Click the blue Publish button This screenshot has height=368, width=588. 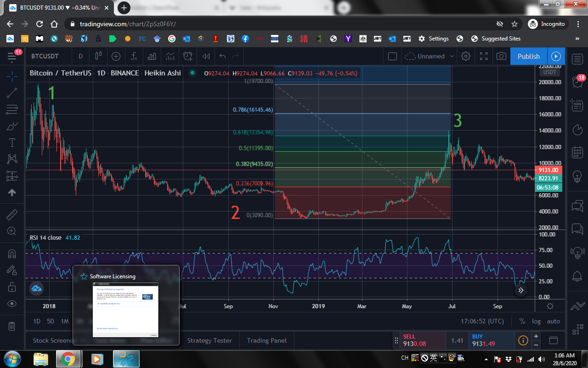pos(528,56)
